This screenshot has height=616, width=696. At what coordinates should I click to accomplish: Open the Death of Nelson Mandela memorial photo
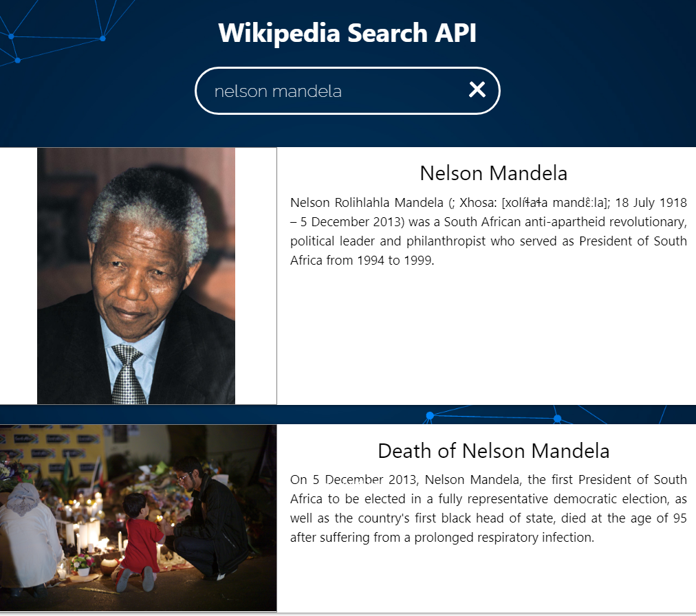[138, 518]
